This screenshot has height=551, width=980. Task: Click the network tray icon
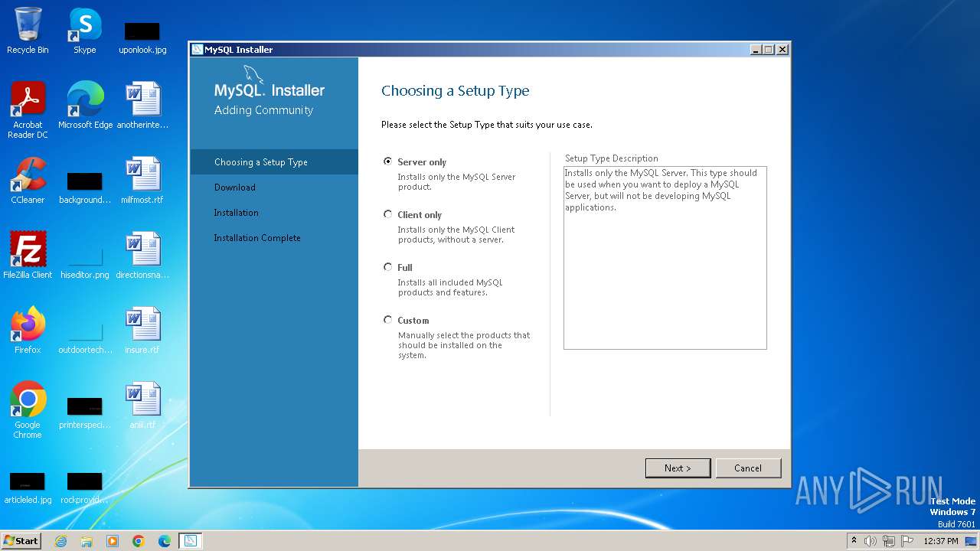click(x=889, y=541)
